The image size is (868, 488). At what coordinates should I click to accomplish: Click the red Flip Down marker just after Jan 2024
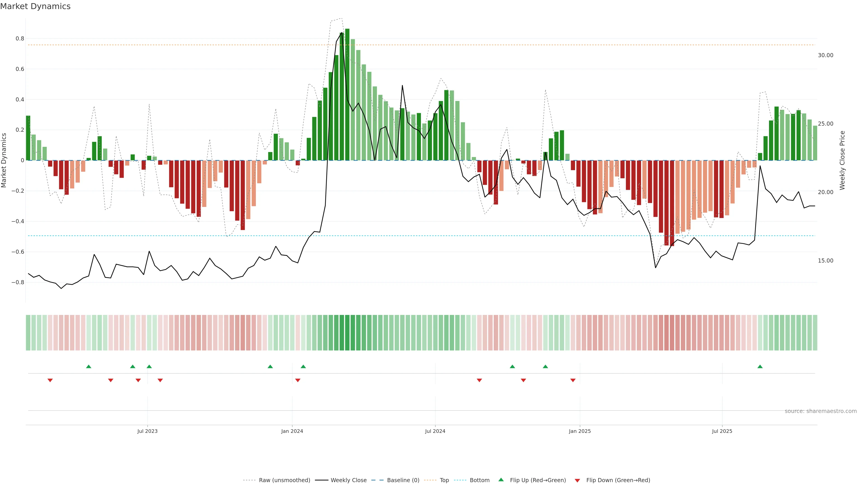tap(297, 380)
